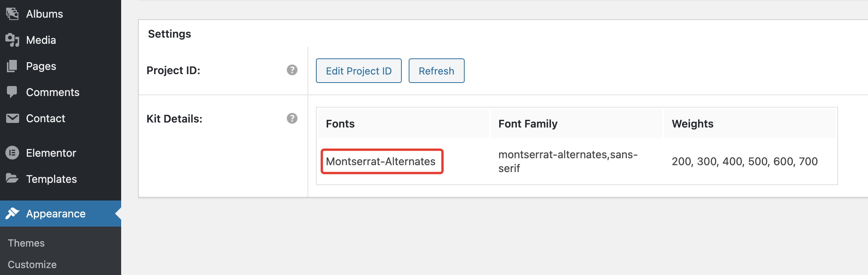This screenshot has height=275, width=868.
Task: Click the Media library icon
Action: click(x=12, y=40)
